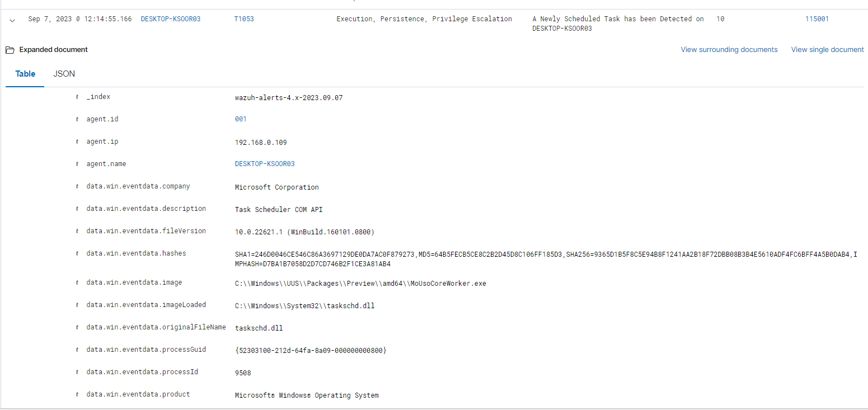The height and width of the screenshot is (410, 868).
Task: Open View surrounding documents
Action: click(729, 49)
